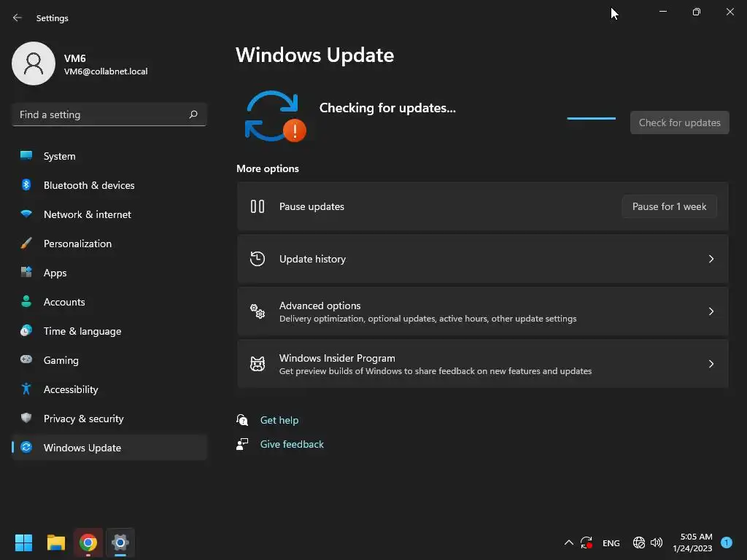Open the notification badge showing 1

(x=727, y=542)
